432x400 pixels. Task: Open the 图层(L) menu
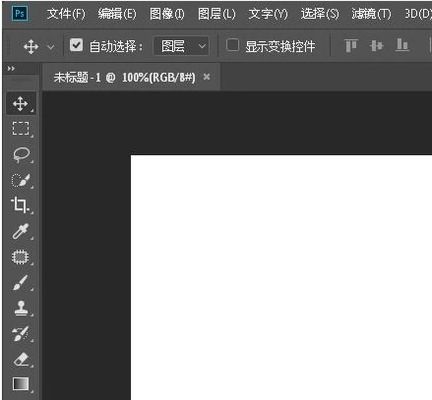217,14
